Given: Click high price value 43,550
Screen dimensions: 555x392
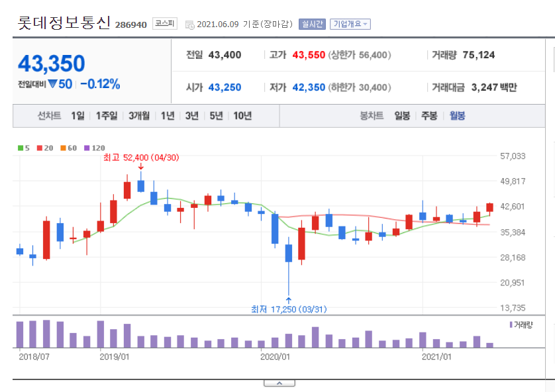Looking at the screenshot, I should 309,55.
